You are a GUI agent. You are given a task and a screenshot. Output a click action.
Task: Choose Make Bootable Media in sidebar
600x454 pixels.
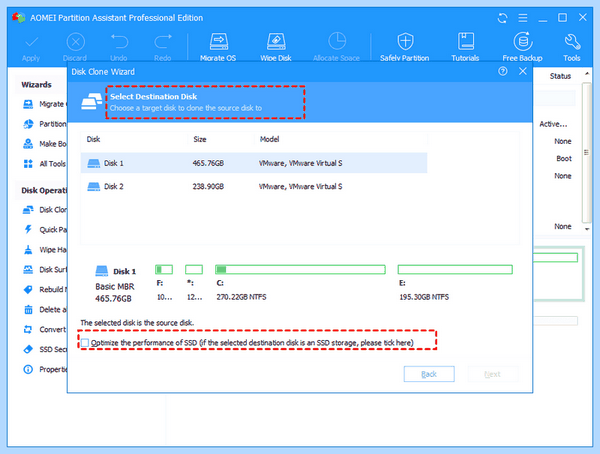pyautogui.click(x=44, y=144)
